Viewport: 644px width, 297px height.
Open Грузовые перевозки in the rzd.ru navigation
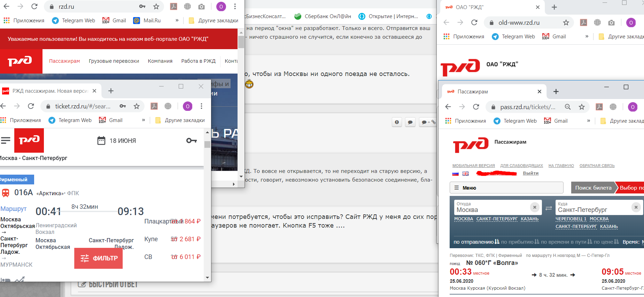[x=114, y=61]
